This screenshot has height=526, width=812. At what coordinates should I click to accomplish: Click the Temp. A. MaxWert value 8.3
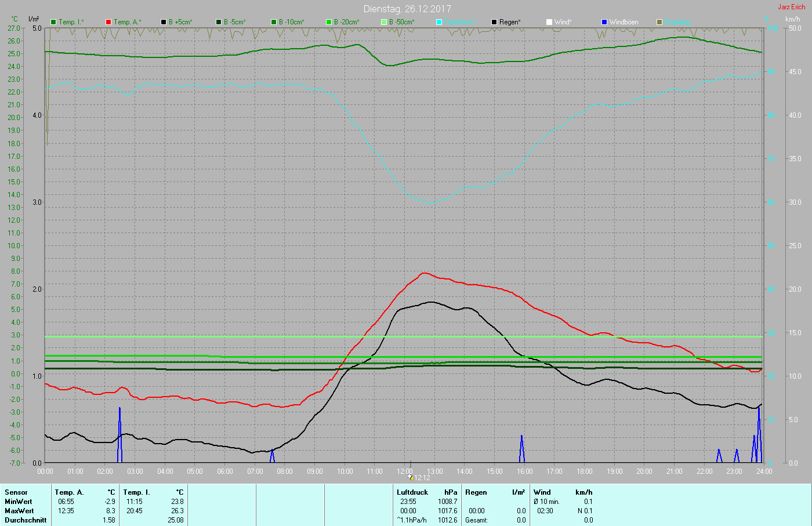(x=110, y=511)
